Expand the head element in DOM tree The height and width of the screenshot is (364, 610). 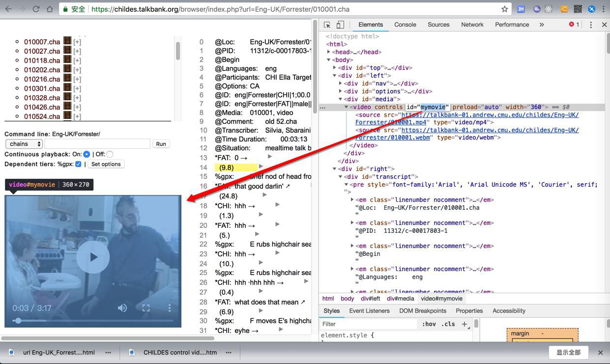tap(329, 52)
